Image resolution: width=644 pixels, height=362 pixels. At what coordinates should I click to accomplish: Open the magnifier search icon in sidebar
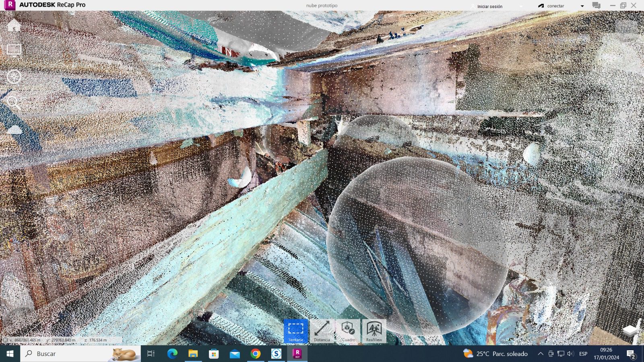point(14,103)
